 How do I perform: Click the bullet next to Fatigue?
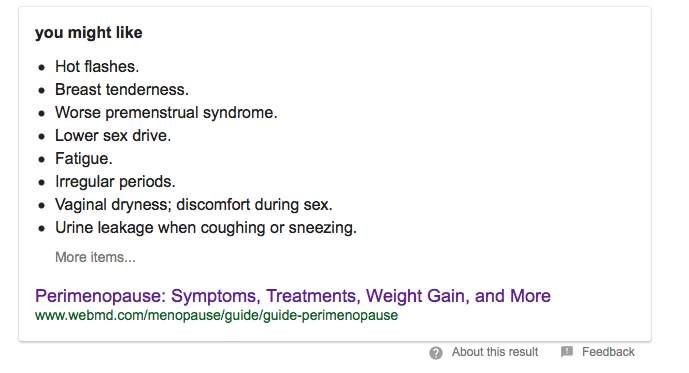click(42, 159)
